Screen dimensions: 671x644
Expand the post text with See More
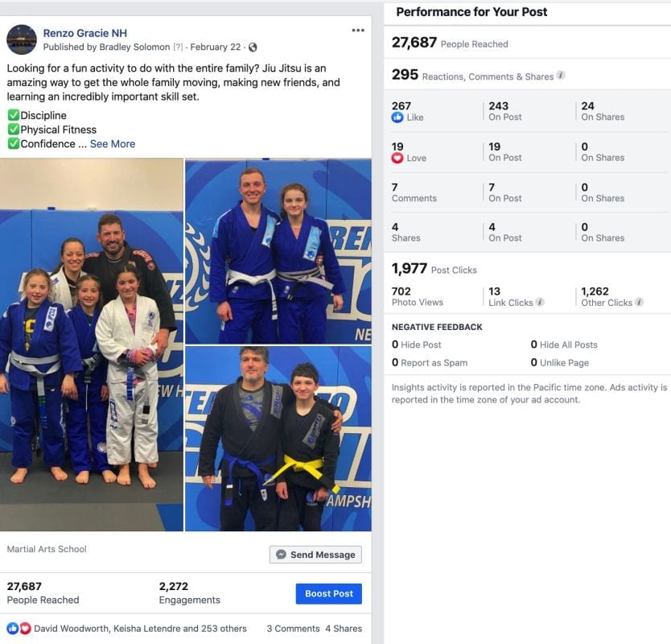[113, 144]
